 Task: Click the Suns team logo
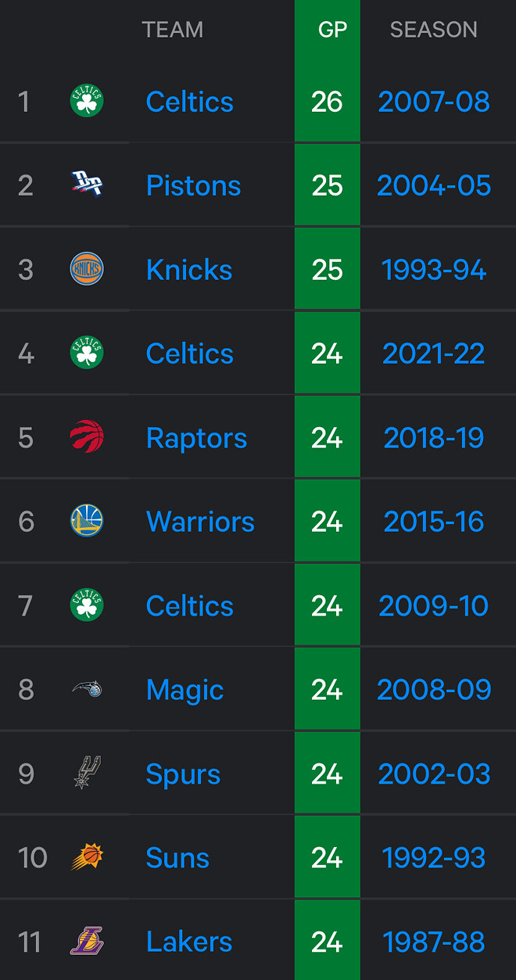tap(87, 858)
